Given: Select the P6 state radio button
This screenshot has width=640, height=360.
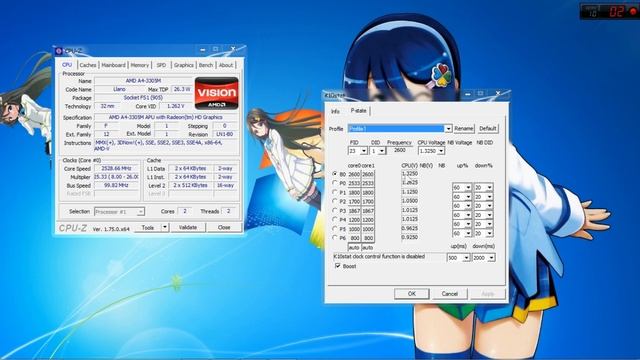Looking at the screenshot, I should pos(335,238).
